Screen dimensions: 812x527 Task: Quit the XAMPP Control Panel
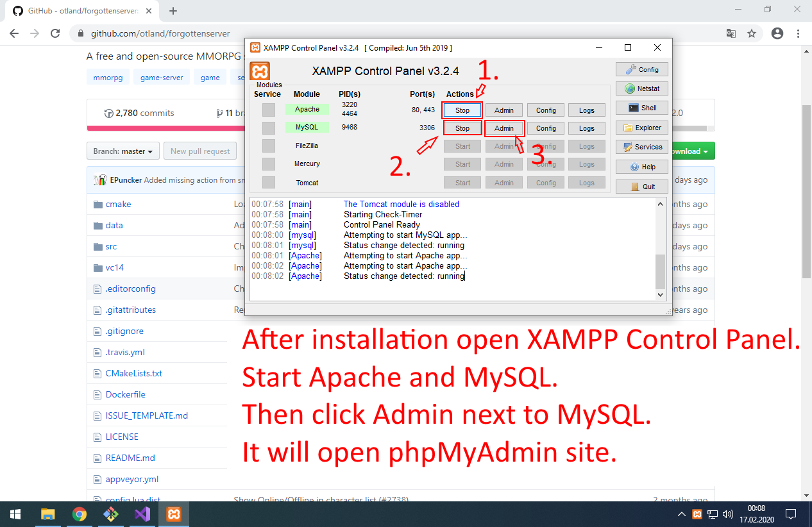642,187
